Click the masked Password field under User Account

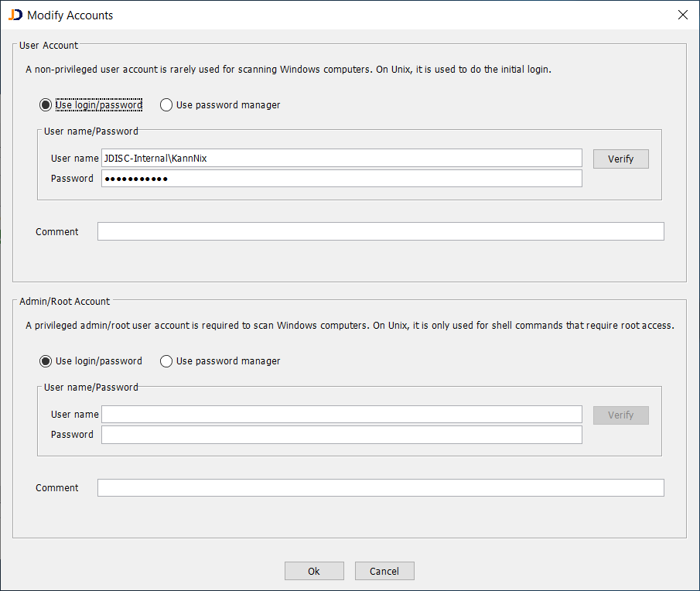341,178
